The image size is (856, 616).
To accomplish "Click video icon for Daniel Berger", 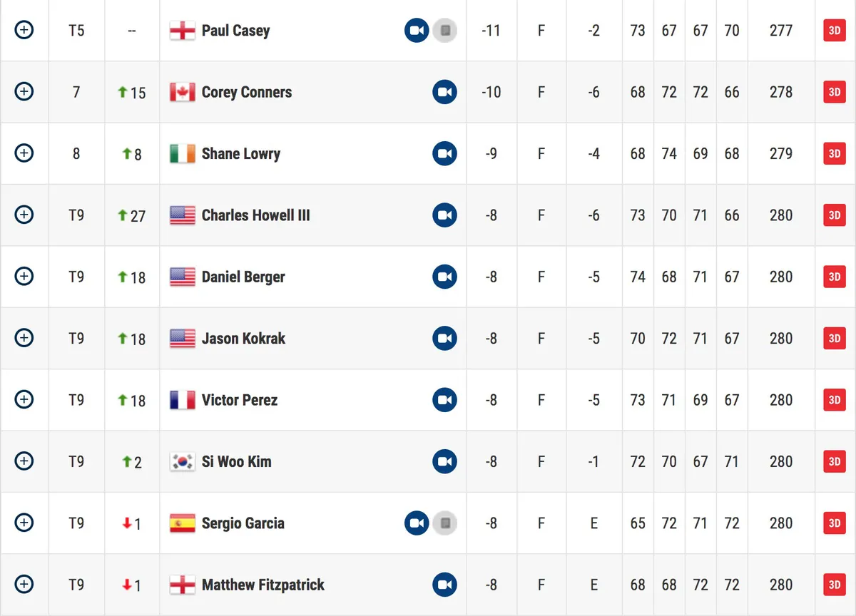I will [x=445, y=277].
